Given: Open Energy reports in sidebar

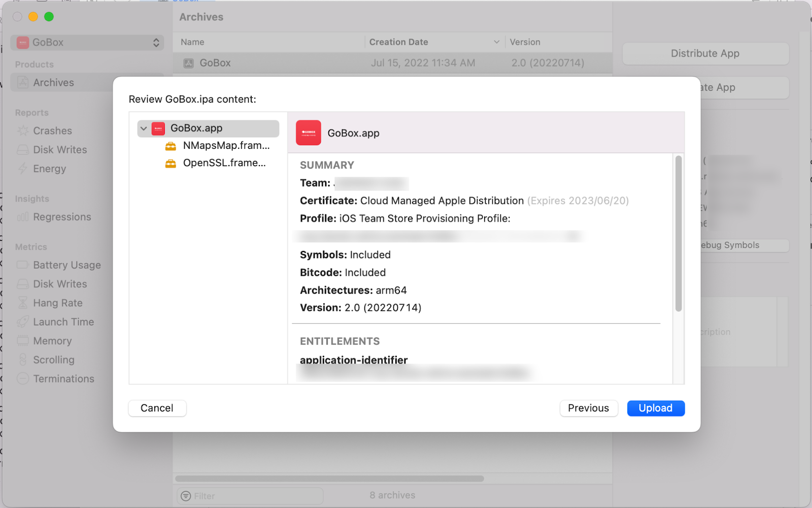Looking at the screenshot, I should (x=49, y=169).
